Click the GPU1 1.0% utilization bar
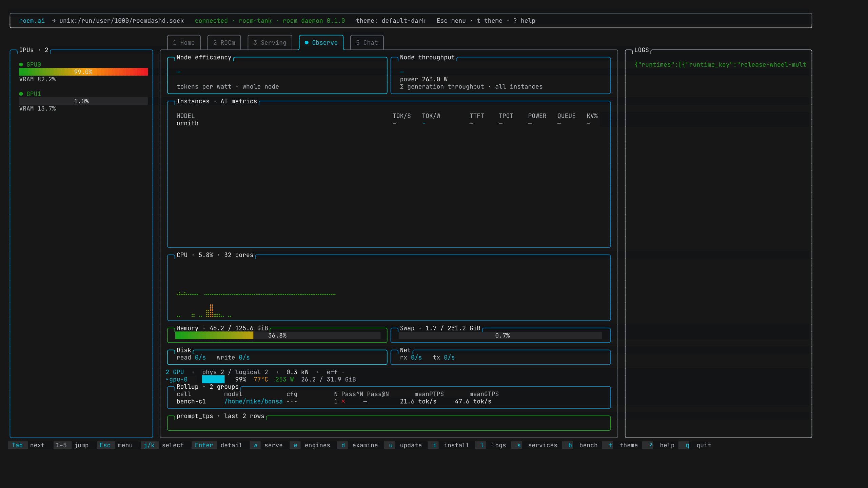 point(83,101)
